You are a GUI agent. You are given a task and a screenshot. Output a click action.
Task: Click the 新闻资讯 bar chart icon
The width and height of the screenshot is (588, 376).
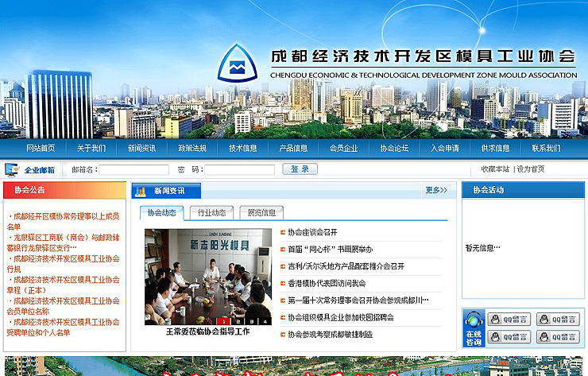(x=140, y=191)
